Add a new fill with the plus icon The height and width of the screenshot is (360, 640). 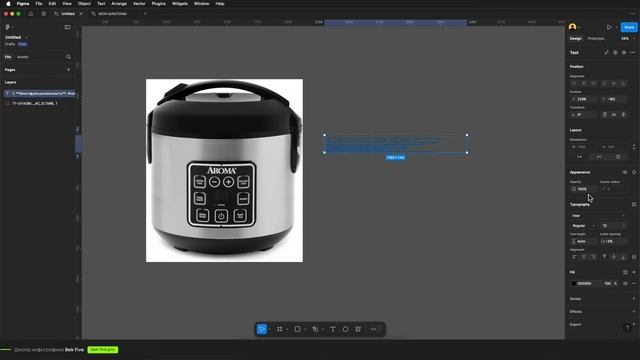point(634,272)
